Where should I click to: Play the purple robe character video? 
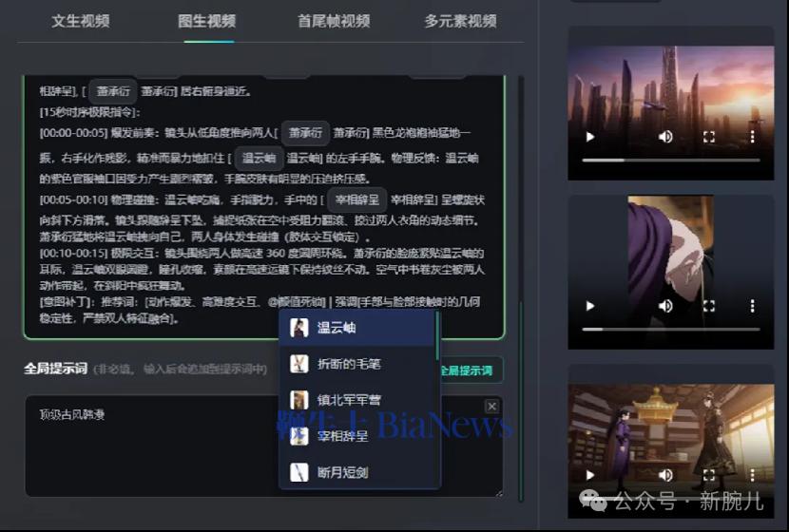click(x=590, y=306)
